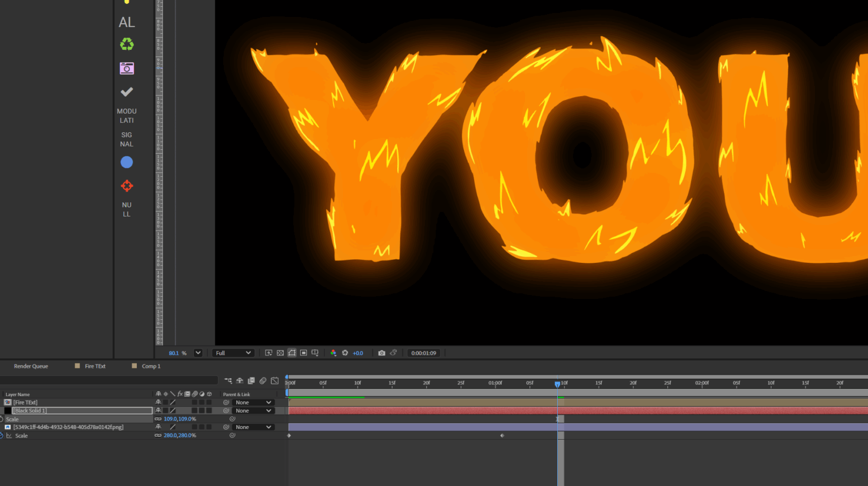Take a snapshot with the camera icon
The height and width of the screenshot is (486, 868).
point(381,353)
